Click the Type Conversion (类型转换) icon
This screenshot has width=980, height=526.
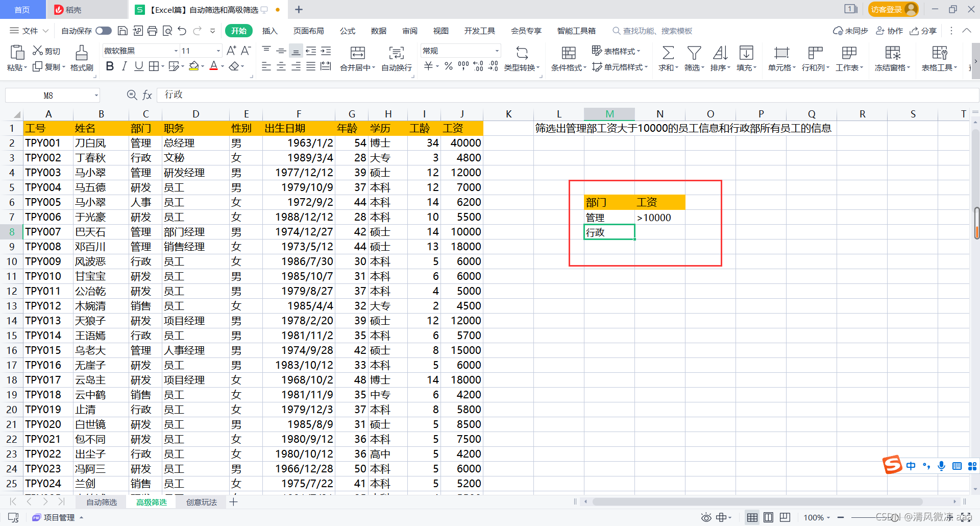click(x=522, y=53)
